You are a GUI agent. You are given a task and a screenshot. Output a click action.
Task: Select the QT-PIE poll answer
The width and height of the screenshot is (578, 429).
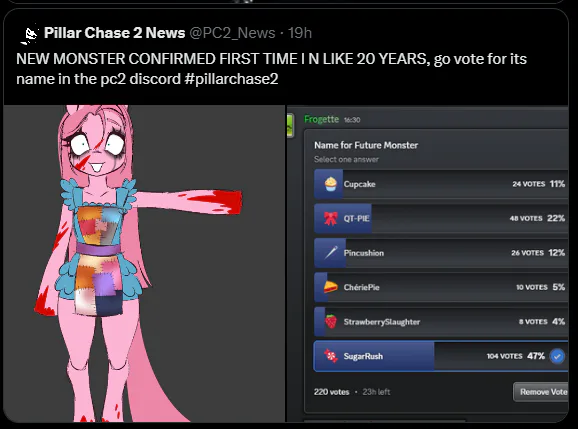pos(441,218)
